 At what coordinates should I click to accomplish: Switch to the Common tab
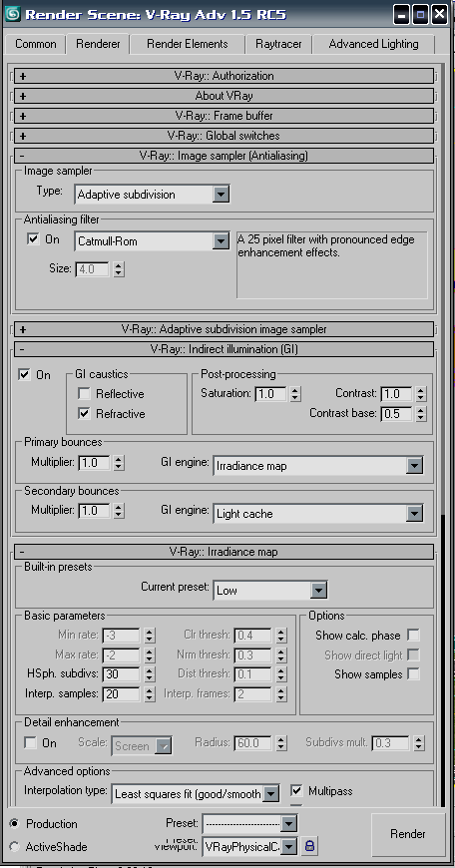point(36,44)
